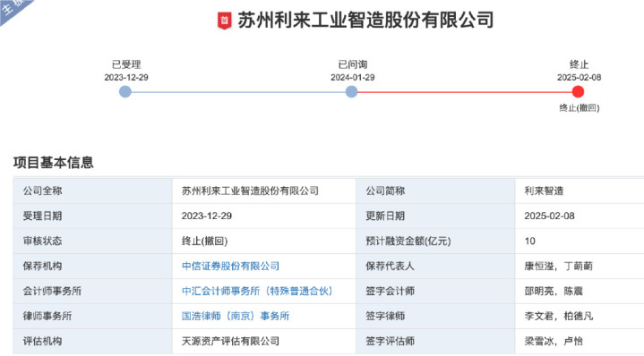Open 中信证券股份有限公司 sponsor link

click(230, 267)
